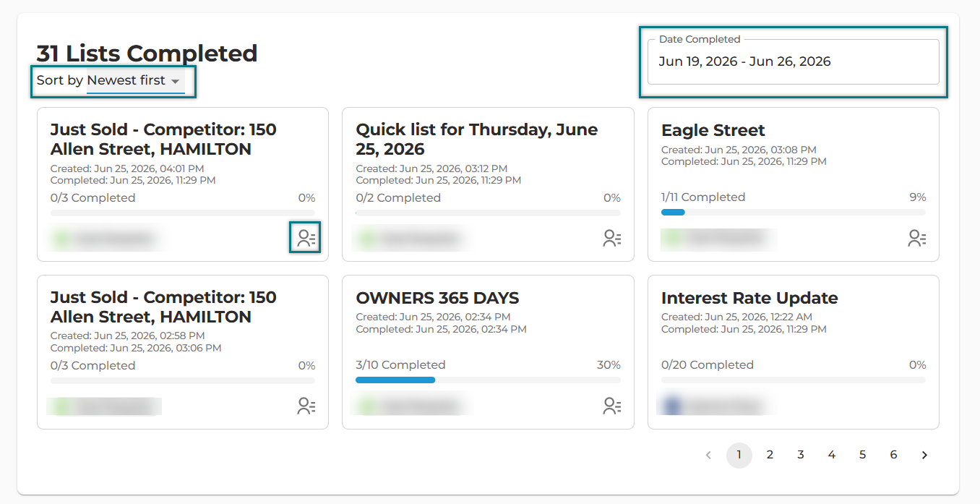Go to next page arrow
980x504 pixels.
point(924,455)
